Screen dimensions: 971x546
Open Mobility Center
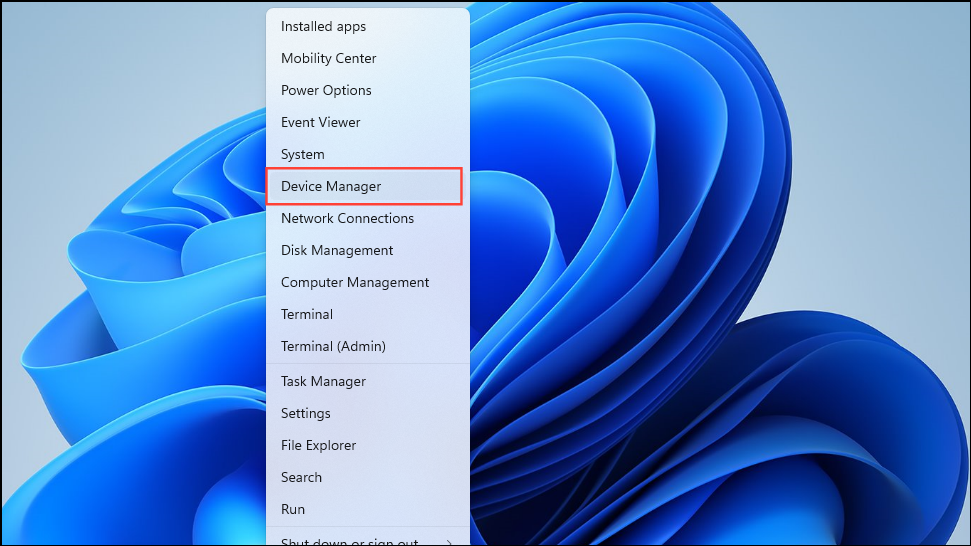tap(368, 58)
